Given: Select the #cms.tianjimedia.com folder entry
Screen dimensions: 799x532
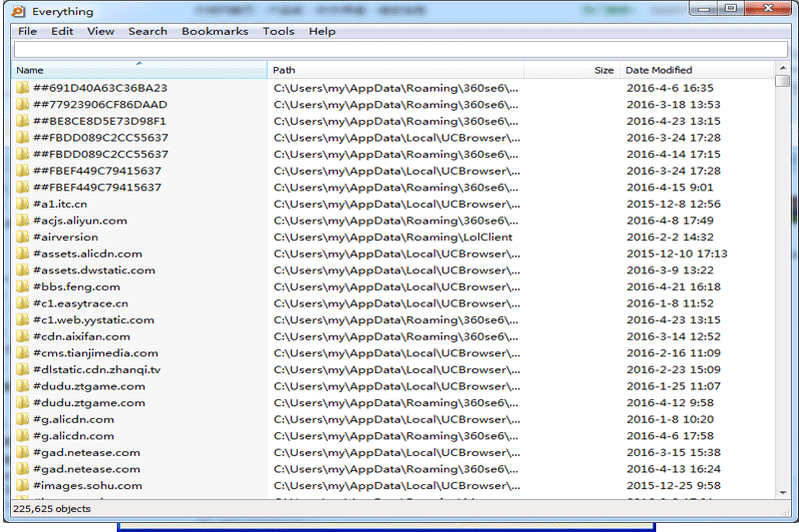Looking at the screenshot, I should pos(95,352).
